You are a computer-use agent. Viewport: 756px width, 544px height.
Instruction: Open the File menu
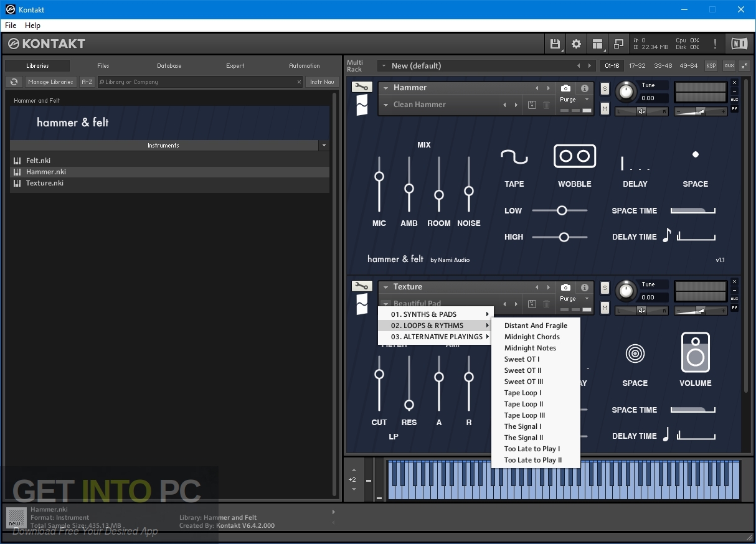(11, 26)
